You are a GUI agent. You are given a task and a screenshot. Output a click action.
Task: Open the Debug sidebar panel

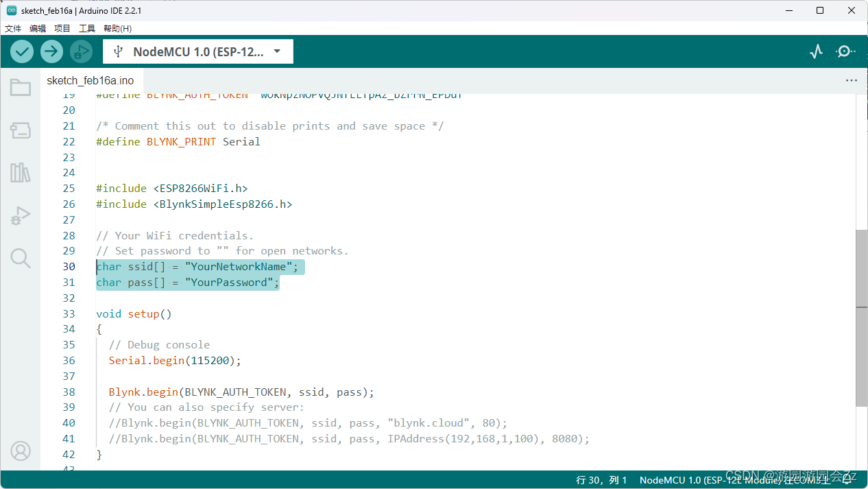[x=20, y=215]
